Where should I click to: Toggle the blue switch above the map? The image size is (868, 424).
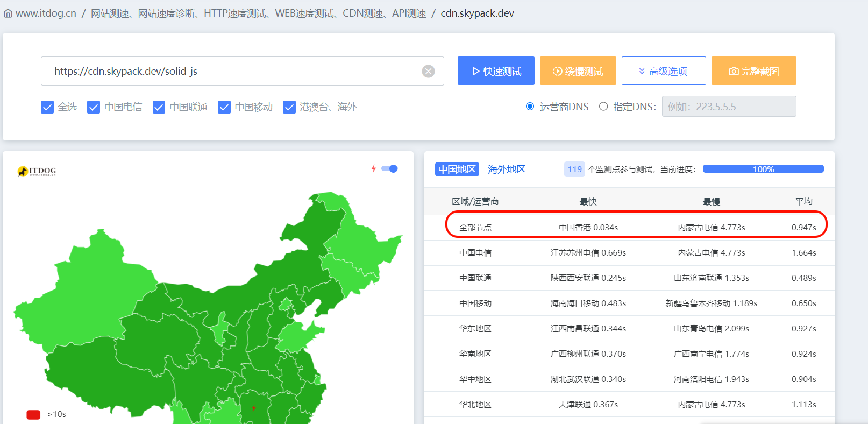(x=389, y=168)
